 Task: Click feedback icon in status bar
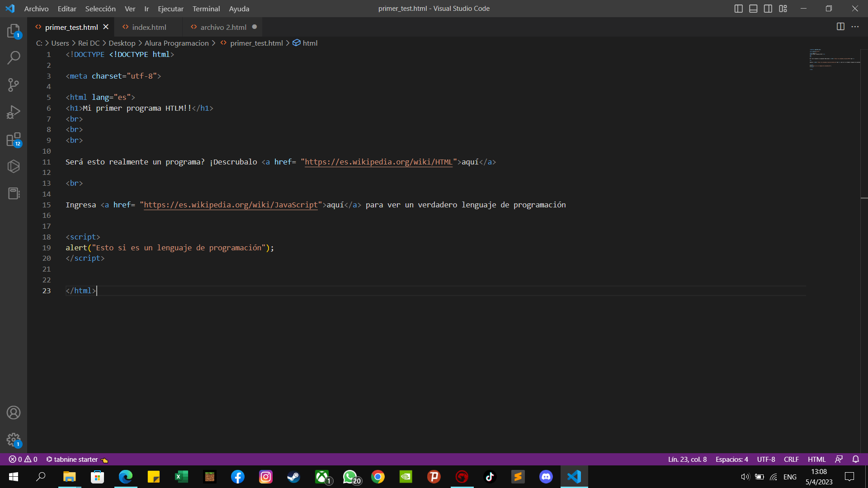(x=839, y=459)
